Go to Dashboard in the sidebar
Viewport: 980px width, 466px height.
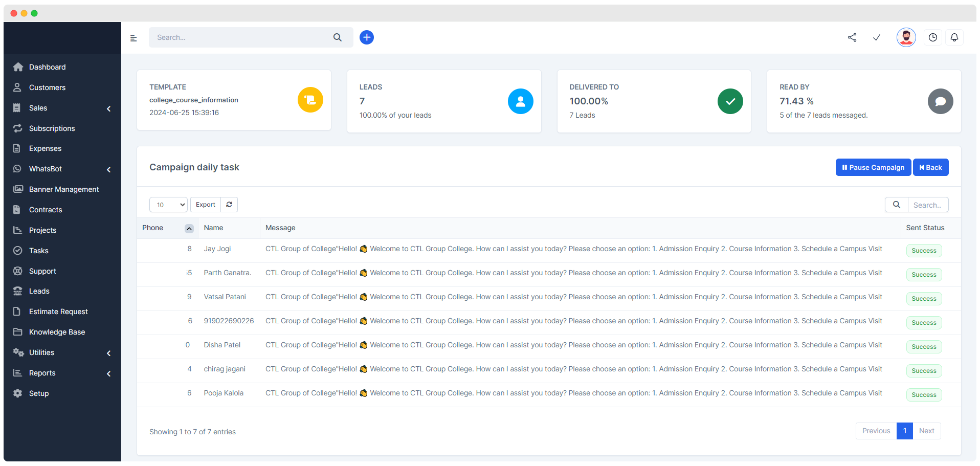pos(47,67)
